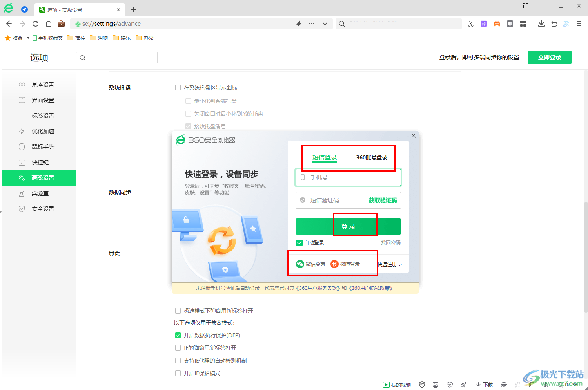Open the main hamburger menu
The width and height of the screenshot is (588, 390).
[x=579, y=24]
